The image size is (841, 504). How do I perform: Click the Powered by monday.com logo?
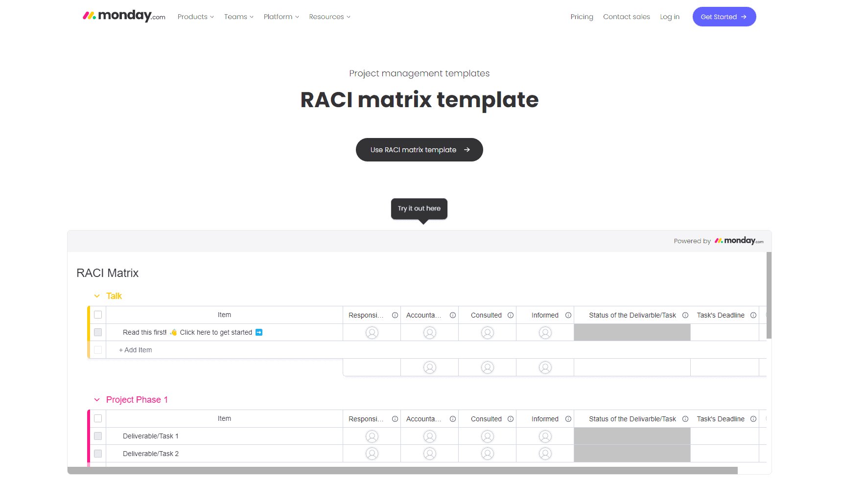[739, 241]
